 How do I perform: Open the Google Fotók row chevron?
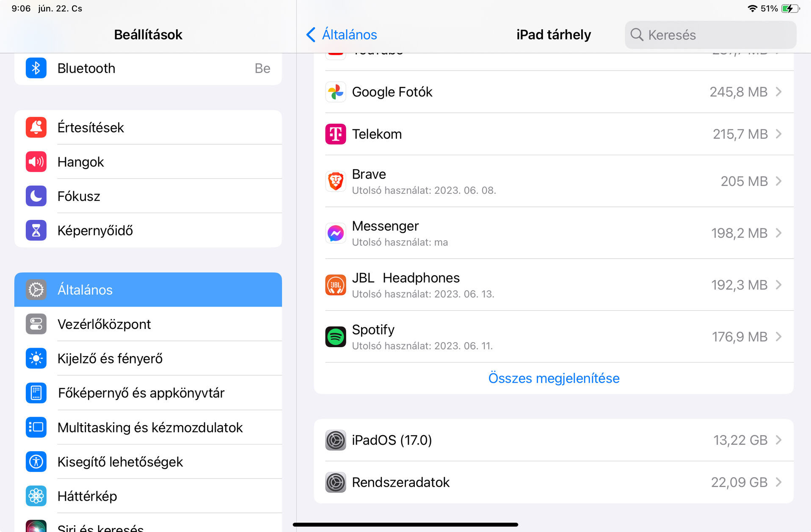click(778, 92)
